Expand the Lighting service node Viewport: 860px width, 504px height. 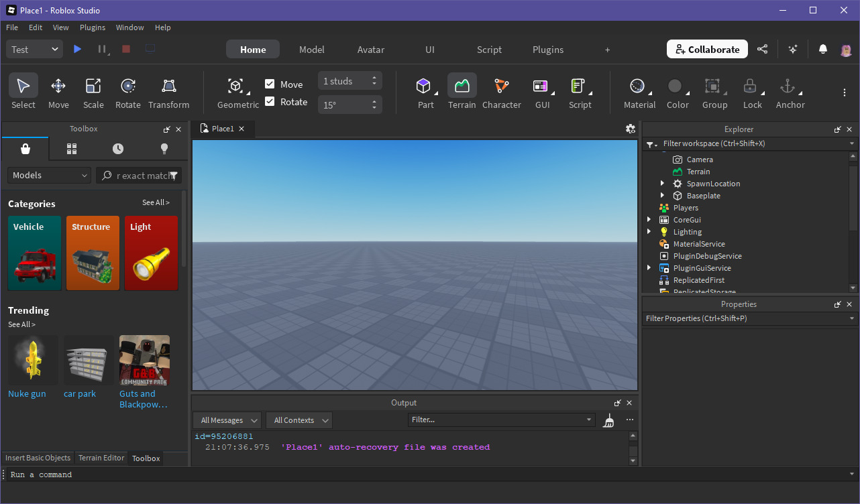click(x=649, y=232)
